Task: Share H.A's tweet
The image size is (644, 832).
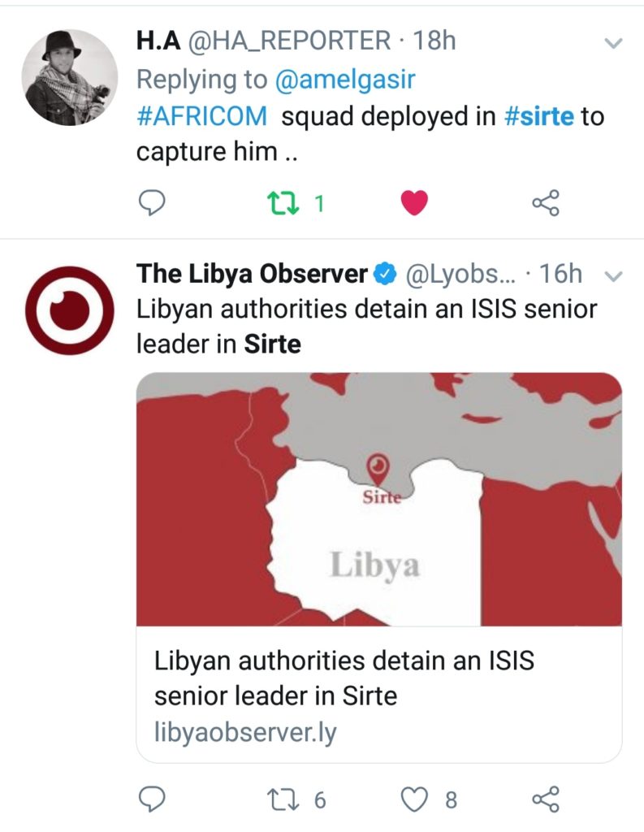Action: (x=546, y=203)
